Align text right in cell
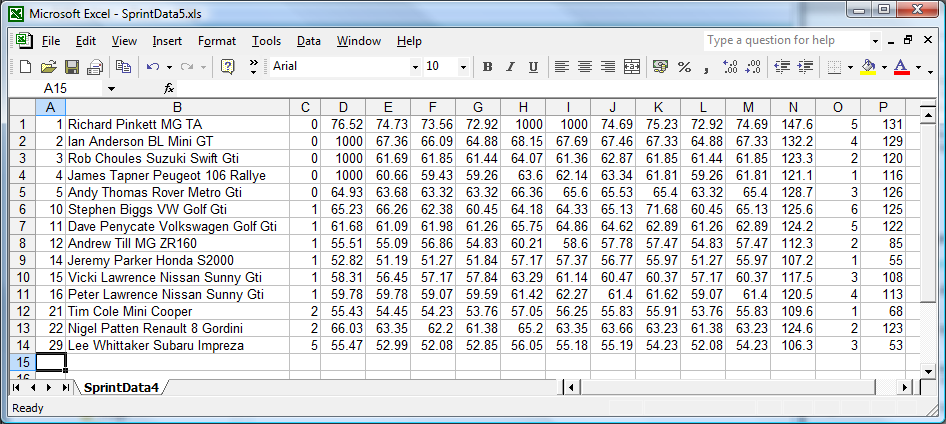 click(x=608, y=66)
